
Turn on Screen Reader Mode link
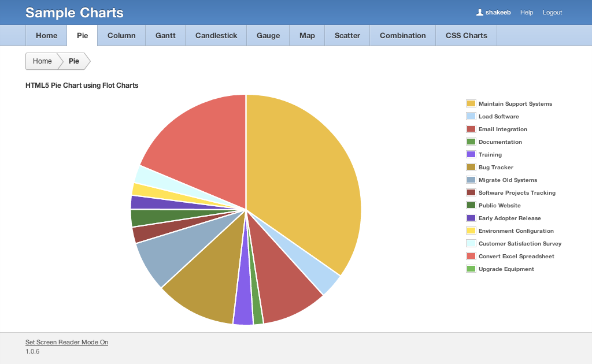click(66, 342)
